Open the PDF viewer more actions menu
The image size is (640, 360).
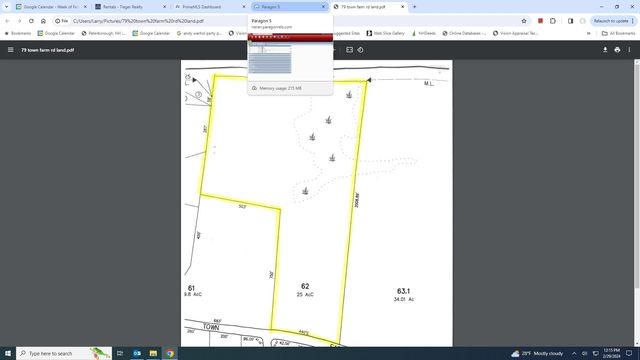(x=629, y=50)
